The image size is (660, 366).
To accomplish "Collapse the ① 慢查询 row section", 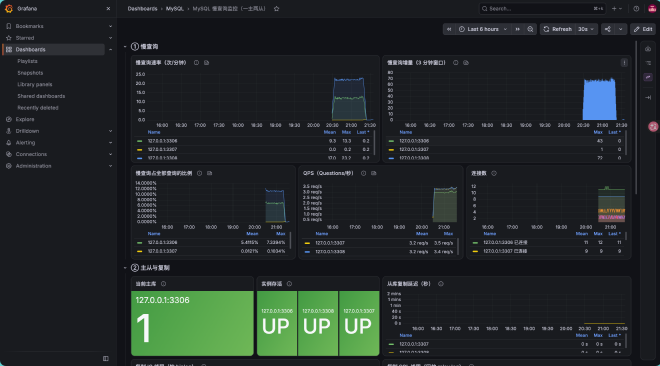I will 125,47.
